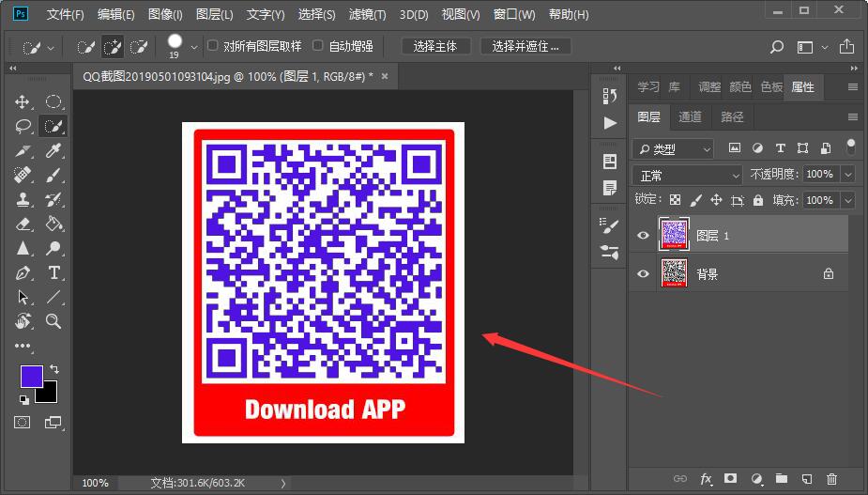Select the Eraser tool
Viewport: 868px width, 495px height.
(23, 224)
